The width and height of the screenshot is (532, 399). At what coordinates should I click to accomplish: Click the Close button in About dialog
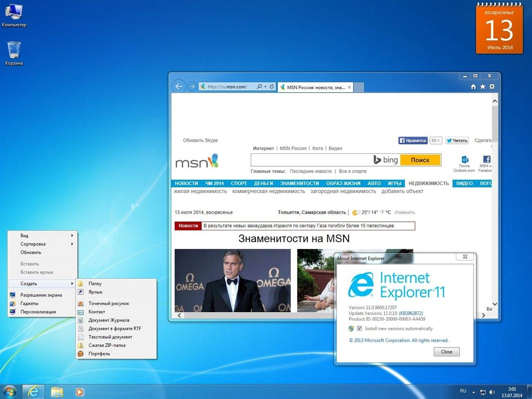(446, 352)
